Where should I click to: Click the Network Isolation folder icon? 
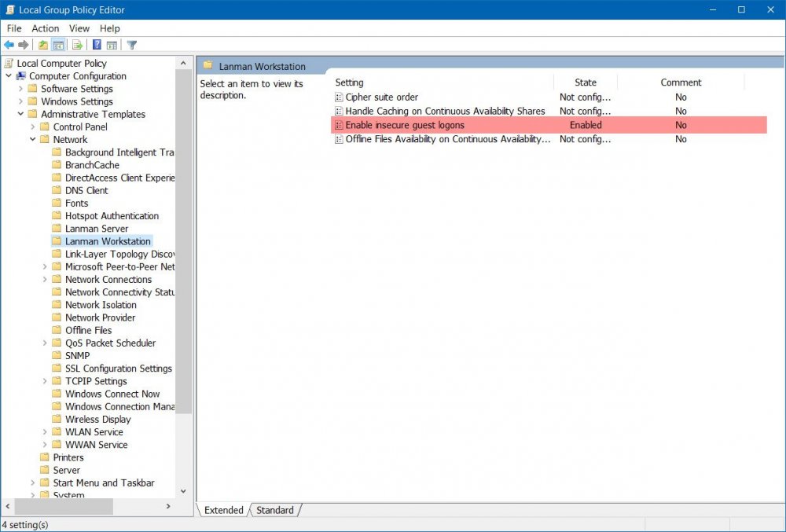(57, 305)
